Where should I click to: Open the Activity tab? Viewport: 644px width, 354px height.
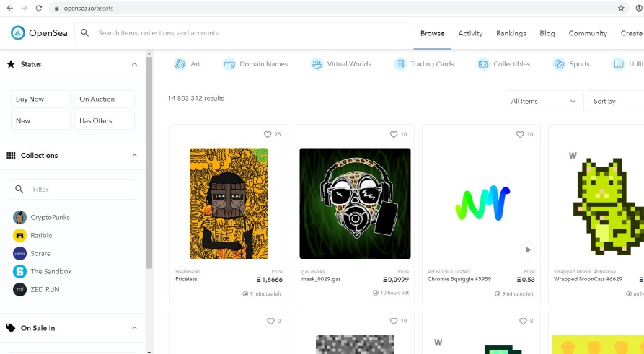tap(470, 33)
